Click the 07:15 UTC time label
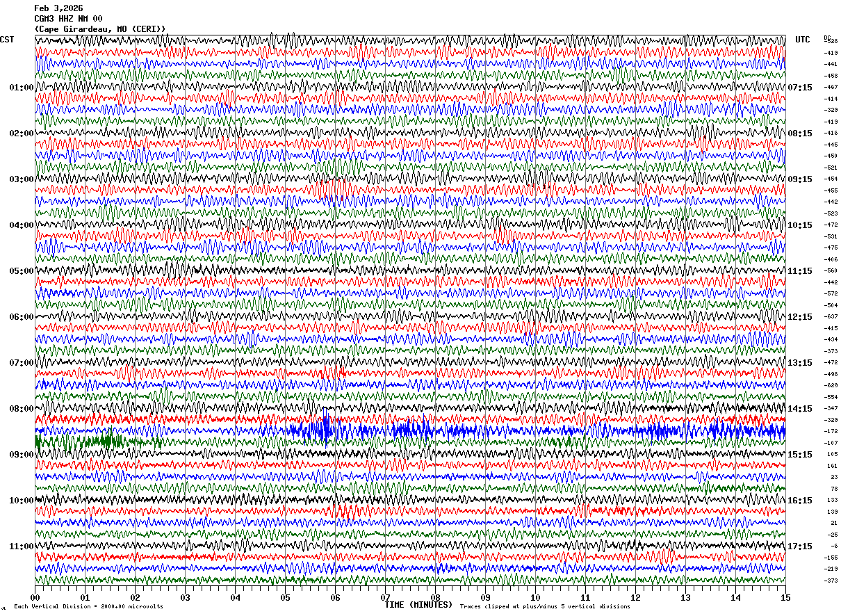This screenshot has height=616, width=841. (800, 88)
